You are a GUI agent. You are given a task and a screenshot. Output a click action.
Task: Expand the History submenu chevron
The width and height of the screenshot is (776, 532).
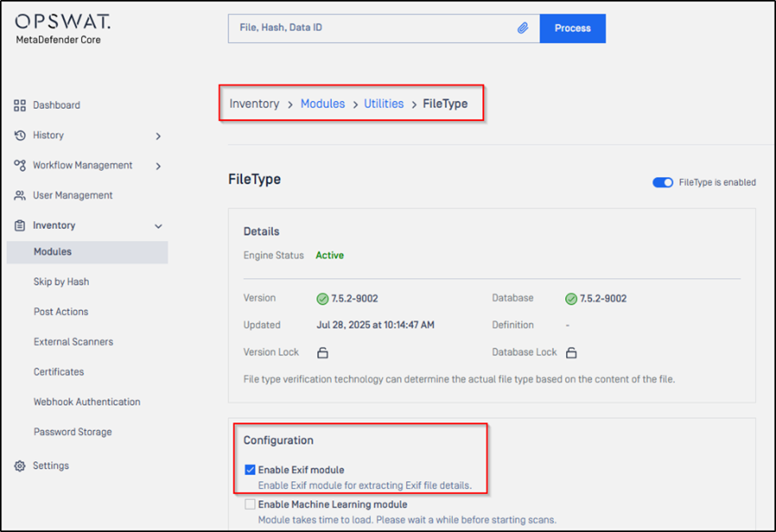158,136
